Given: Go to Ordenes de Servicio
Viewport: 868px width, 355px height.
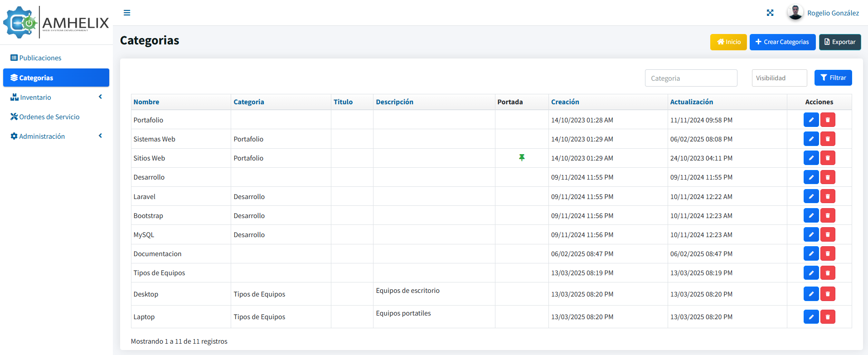Looking at the screenshot, I should point(49,117).
